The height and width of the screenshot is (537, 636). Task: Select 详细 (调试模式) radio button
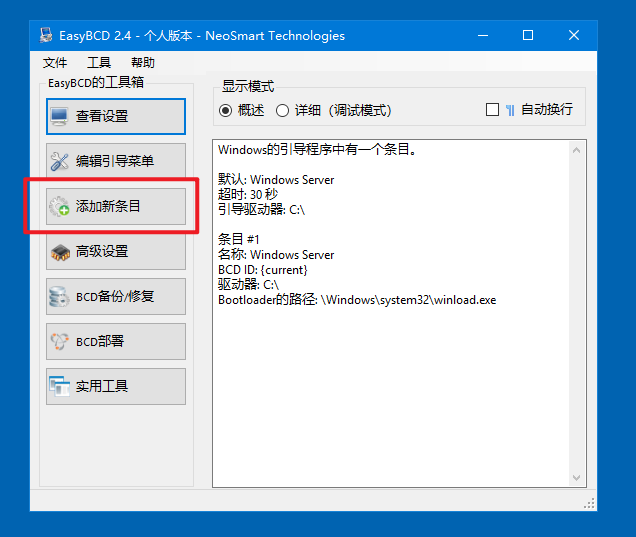282,110
